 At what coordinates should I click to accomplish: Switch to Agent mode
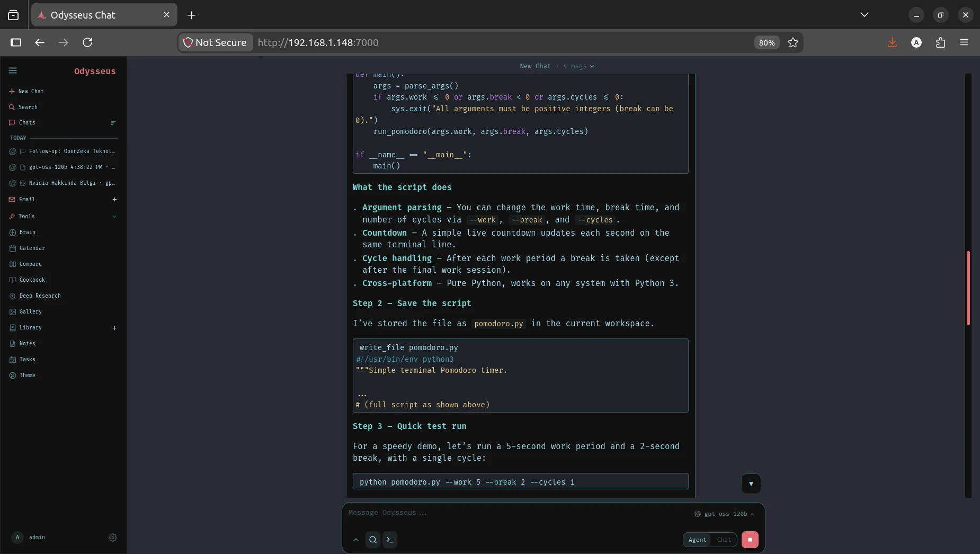pos(697,540)
